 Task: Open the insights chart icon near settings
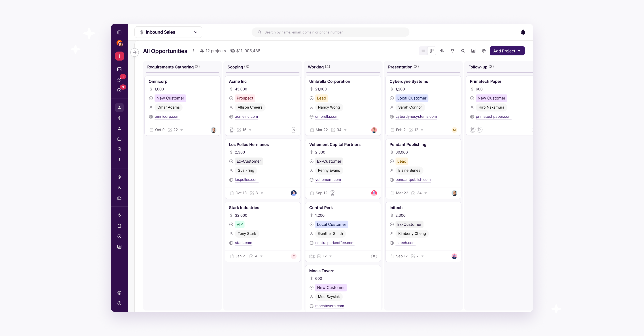[x=473, y=51]
